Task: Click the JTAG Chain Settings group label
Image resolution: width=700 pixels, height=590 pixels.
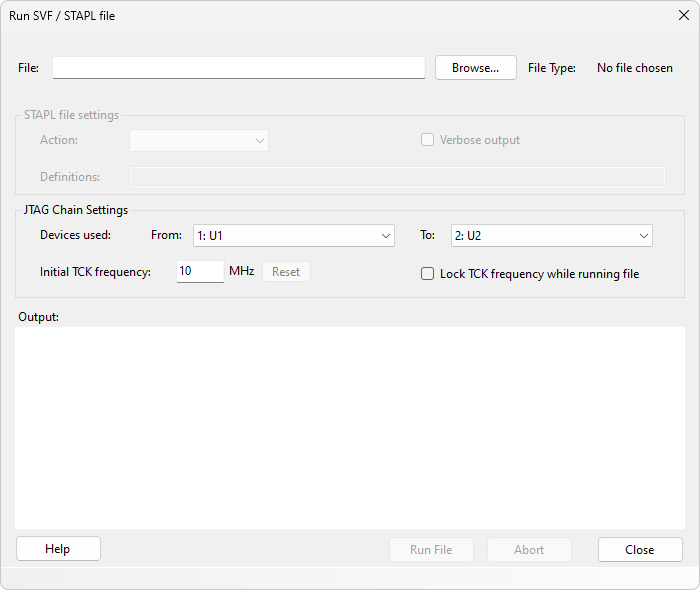Action: tap(76, 210)
